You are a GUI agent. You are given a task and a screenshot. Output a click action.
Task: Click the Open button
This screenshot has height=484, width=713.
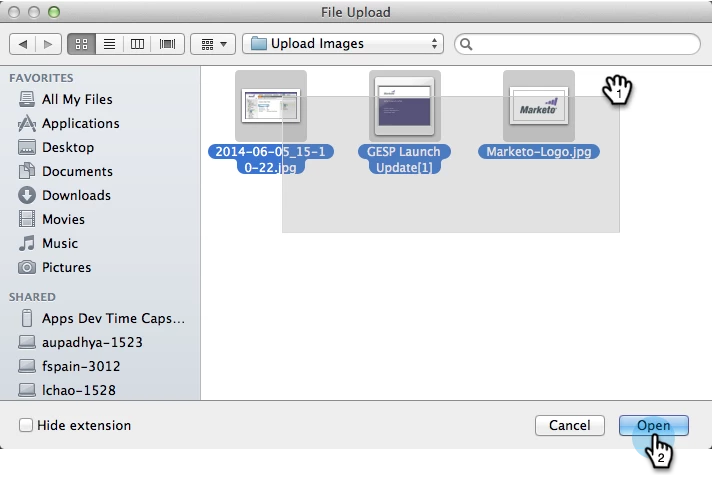tap(653, 425)
